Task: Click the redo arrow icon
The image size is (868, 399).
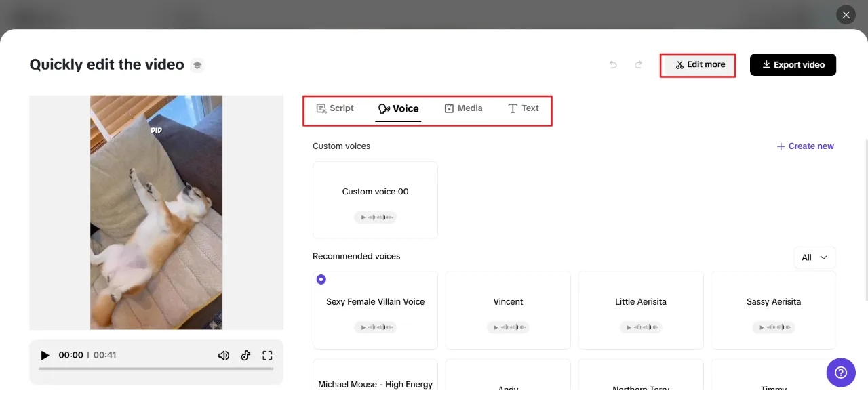Action: [638, 65]
